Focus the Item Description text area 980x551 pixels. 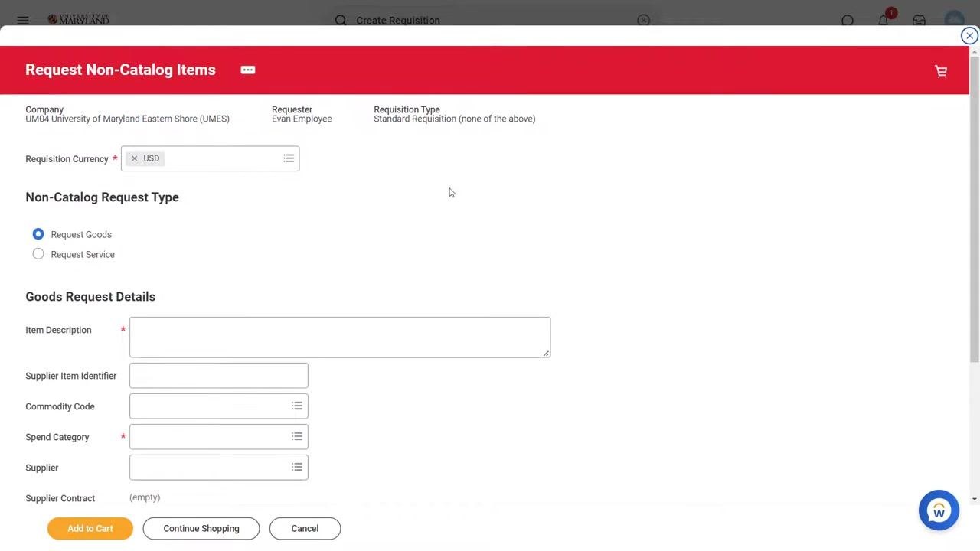340,337
